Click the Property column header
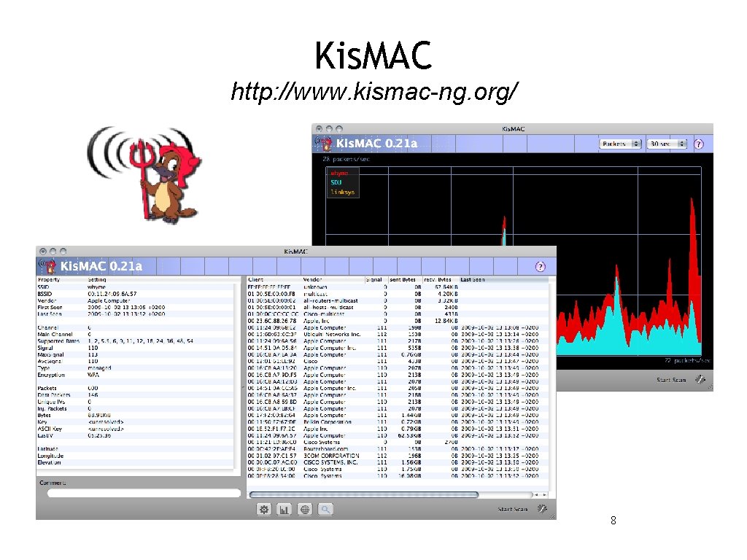 [x=61, y=279]
